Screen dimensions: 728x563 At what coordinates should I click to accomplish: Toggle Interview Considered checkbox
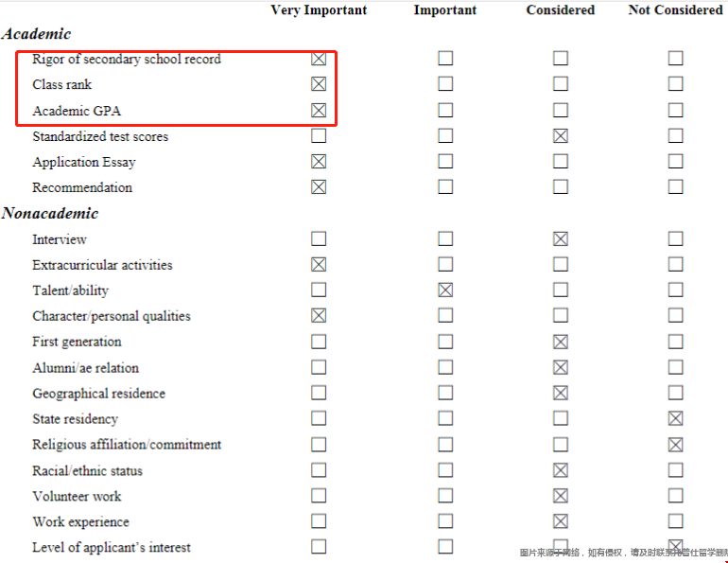coord(561,238)
